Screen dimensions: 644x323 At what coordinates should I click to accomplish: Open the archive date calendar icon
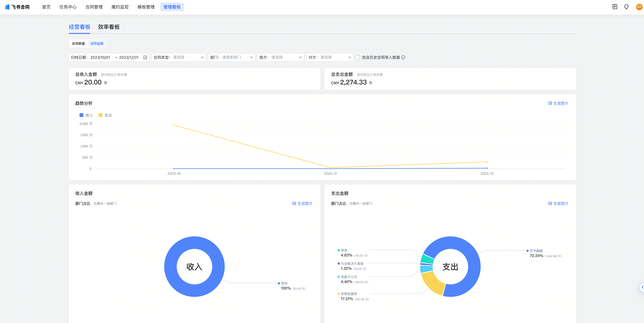pos(145,57)
